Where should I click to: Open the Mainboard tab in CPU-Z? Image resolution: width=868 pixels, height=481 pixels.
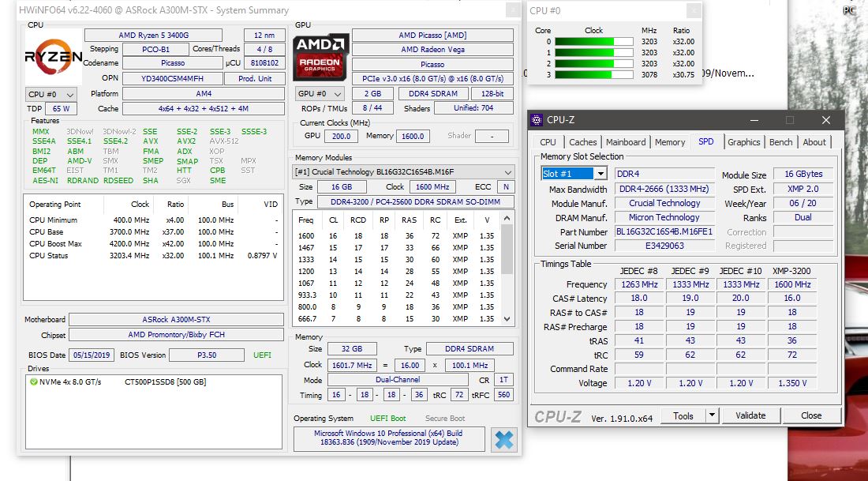point(626,142)
